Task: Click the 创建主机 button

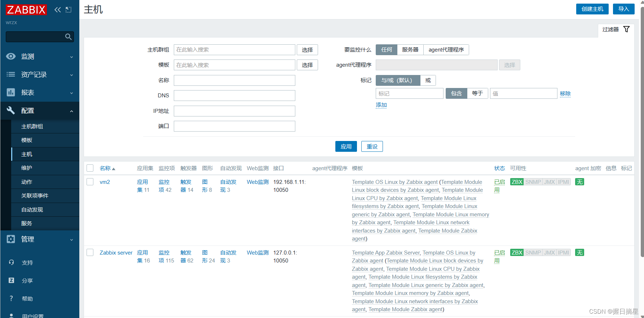Action: click(592, 9)
